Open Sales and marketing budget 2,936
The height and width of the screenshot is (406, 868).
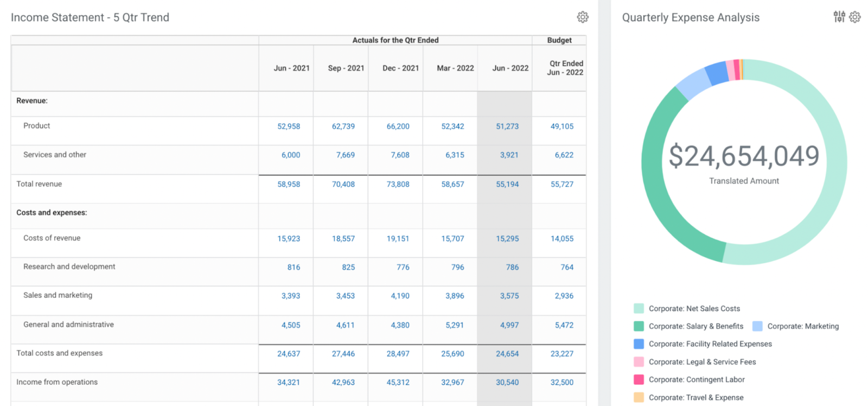click(x=564, y=296)
